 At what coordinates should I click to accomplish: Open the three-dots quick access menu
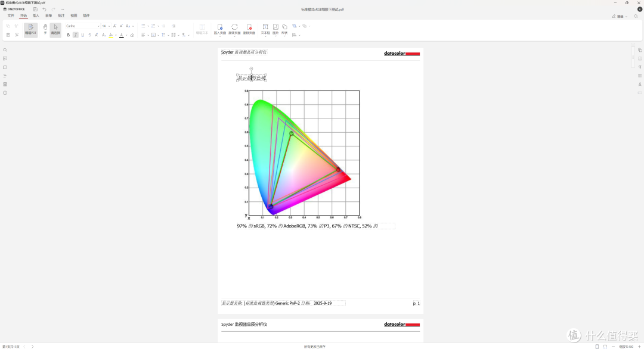pyautogui.click(x=63, y=9)
